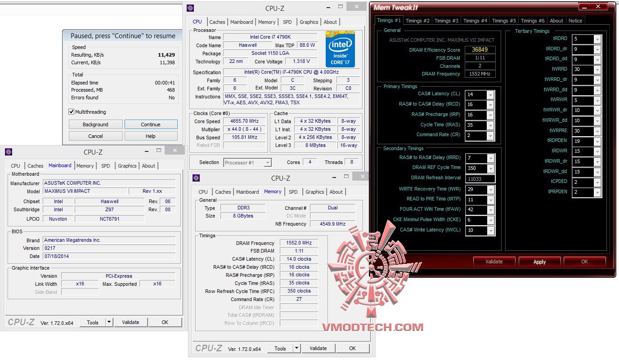The image size is (619, 364).
Task: Click the NB Frequency value 4549.9 MHz
Action: pyautogui.click(x=333, y=224)
